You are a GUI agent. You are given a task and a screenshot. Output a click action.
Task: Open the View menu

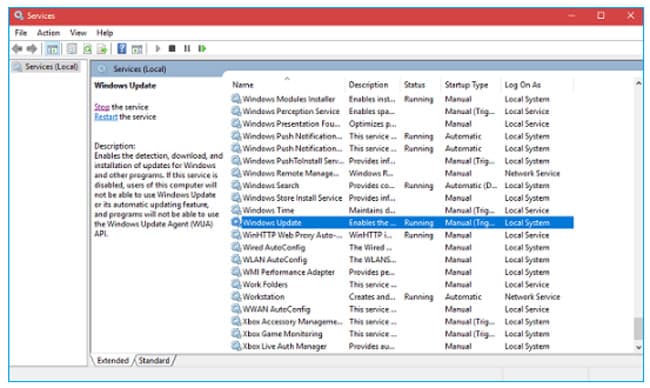coord(78,33)
